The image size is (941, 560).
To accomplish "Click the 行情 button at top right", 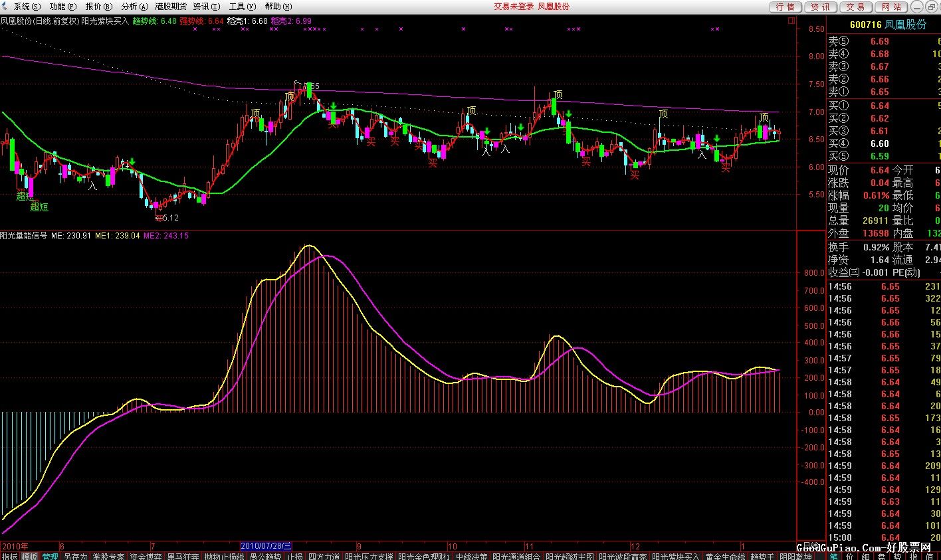I will coord(785,7).
